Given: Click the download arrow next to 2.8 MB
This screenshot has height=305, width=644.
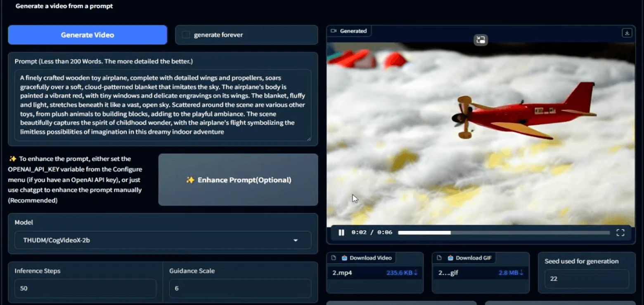Looking at the screenshot, I should 521,272.
